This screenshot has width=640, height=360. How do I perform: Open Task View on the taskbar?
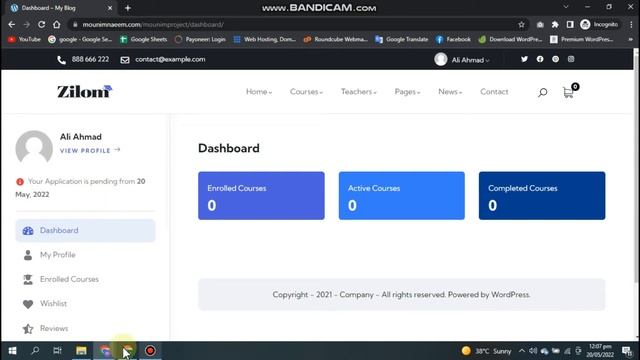pyautogui.click(x=58, y=351)
